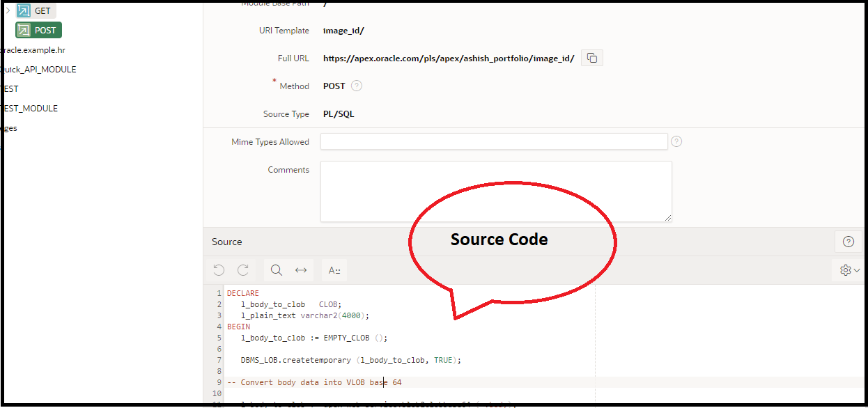Viewport: 868px width, 408px height.
Task: Click the whitespace width icon in editor toolbar
Action: point(300,270)
